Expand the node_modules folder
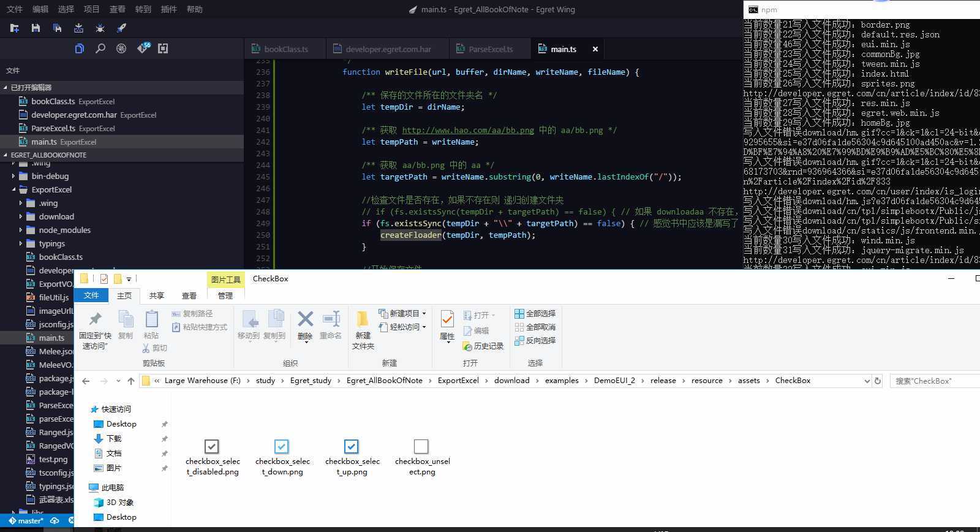This screenshot has height=532, width=980. coord(21,230)
